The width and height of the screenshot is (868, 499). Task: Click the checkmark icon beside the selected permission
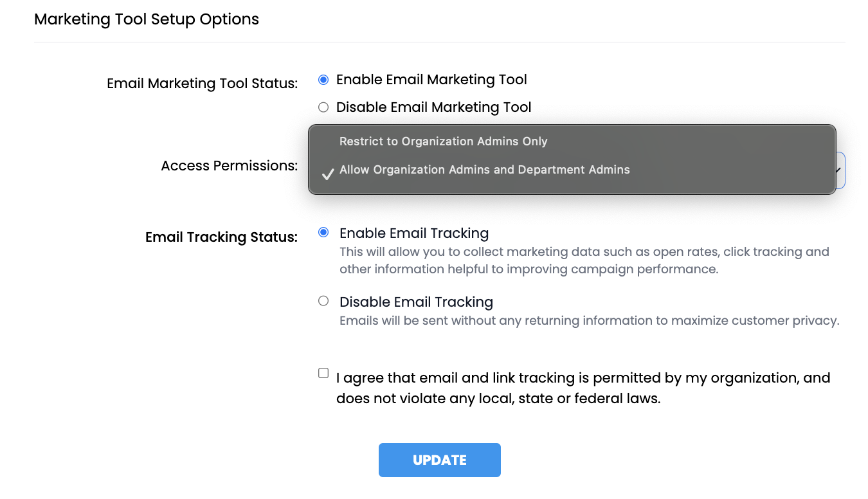click(328, 174)
